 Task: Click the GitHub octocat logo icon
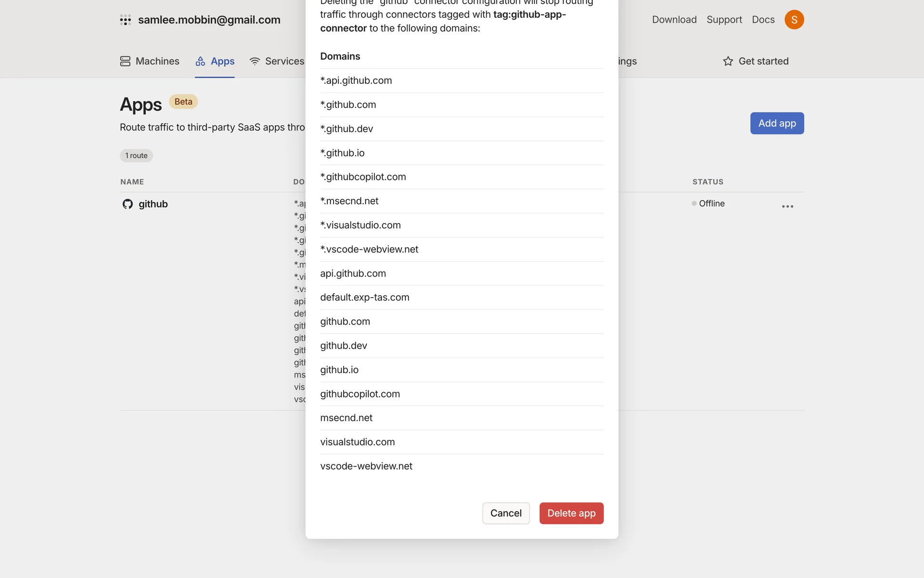coord(128,204)
